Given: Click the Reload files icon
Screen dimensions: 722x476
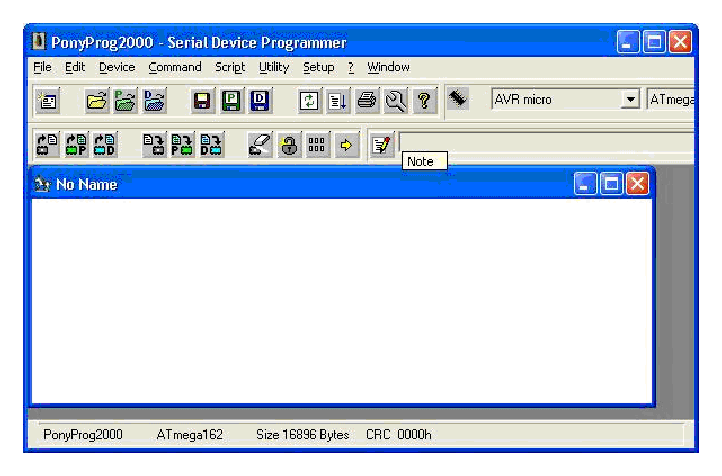Looking at the screenshot, I should pos(309,100).
